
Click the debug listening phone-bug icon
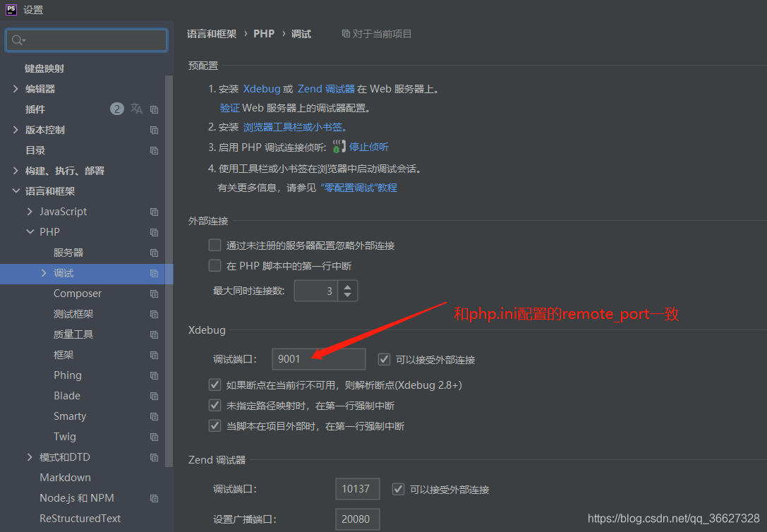point(339,147)
